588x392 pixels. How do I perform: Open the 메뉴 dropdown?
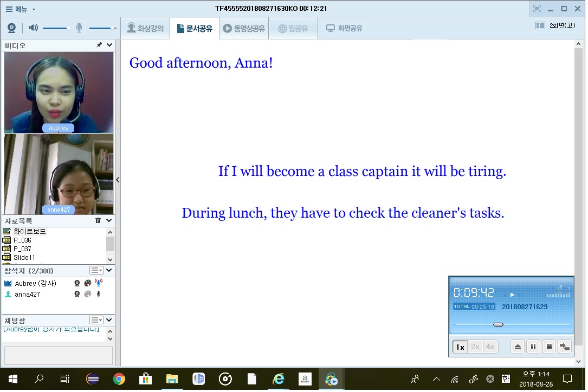(x=20, y=9)
